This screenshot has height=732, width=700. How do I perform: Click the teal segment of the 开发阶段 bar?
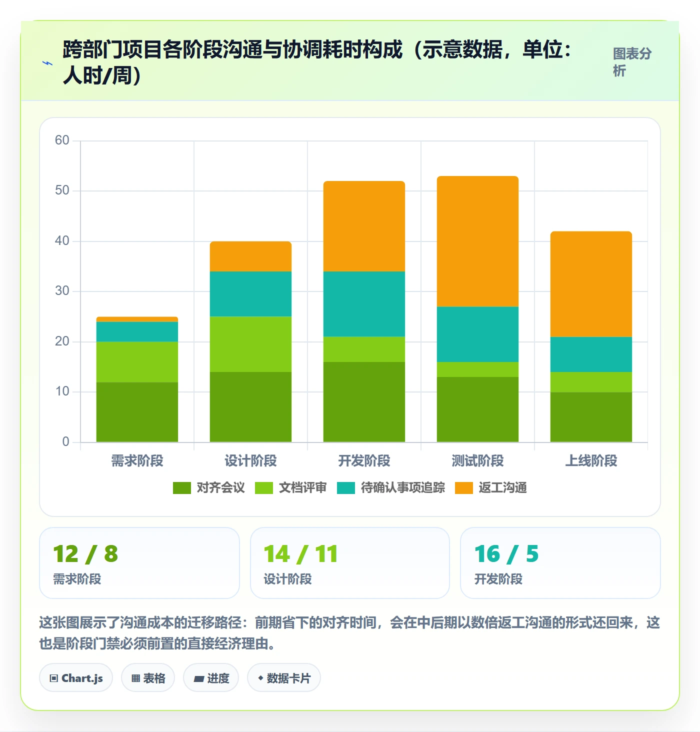pyautogui.click(x=364, y=304)
